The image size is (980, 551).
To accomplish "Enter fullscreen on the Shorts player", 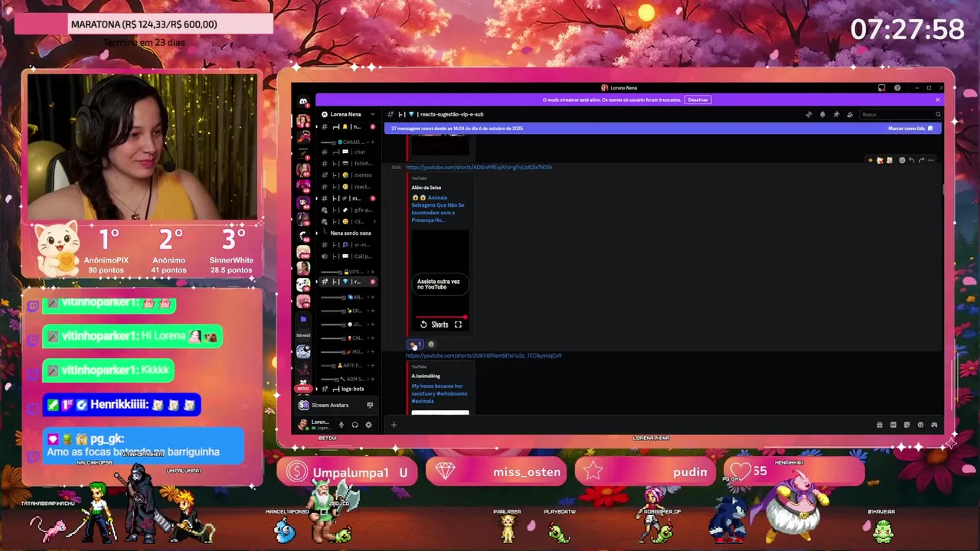I will pyautogui.click(x=458, y=324).
